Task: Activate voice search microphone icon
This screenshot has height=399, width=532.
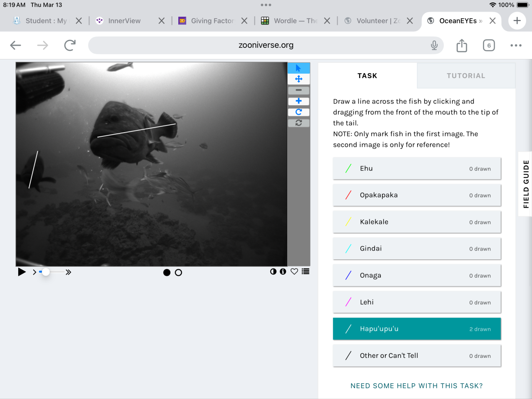Action: [434, 45]
